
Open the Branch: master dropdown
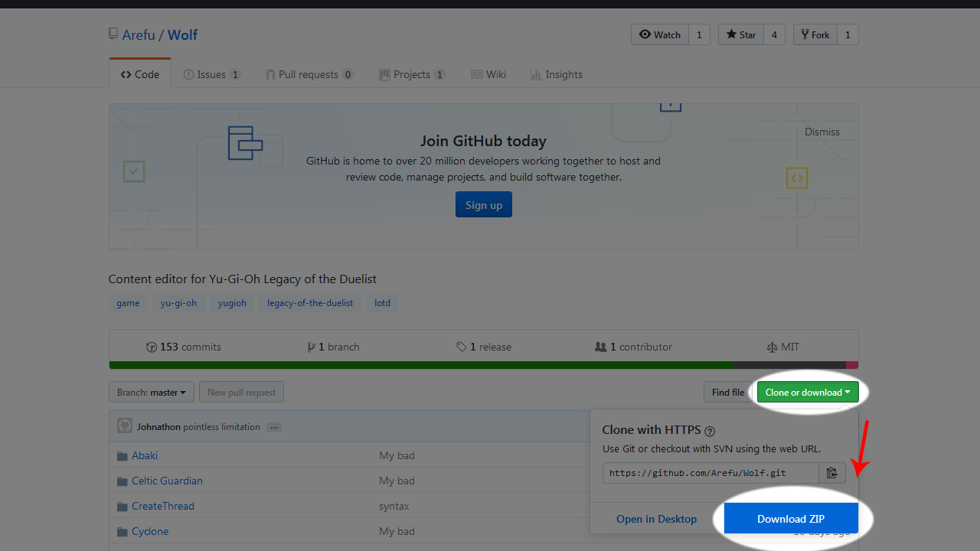pos(152,393)
